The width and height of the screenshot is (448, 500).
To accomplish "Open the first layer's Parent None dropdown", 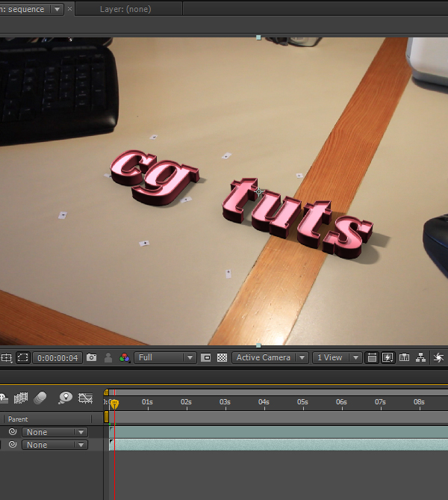I will point(55,432).
